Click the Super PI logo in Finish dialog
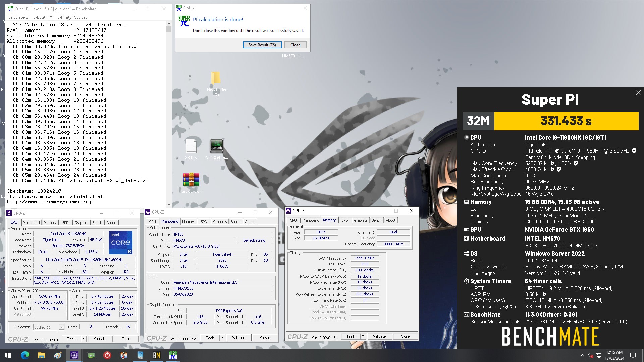This screenshot has width=644, height=362. 184,21
